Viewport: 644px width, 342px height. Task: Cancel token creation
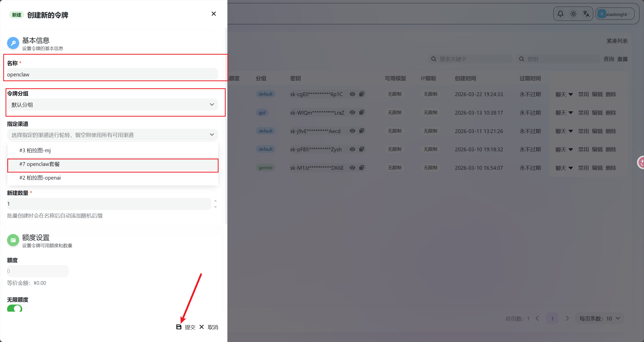pos(209,327)
